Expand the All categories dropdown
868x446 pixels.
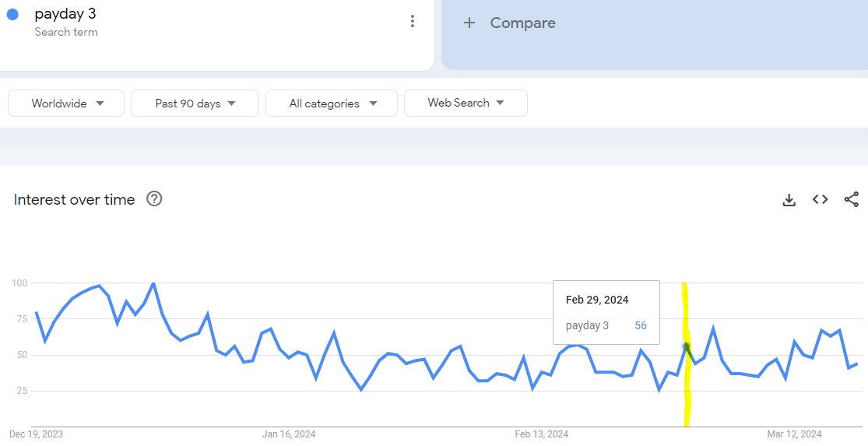(332, 104)
